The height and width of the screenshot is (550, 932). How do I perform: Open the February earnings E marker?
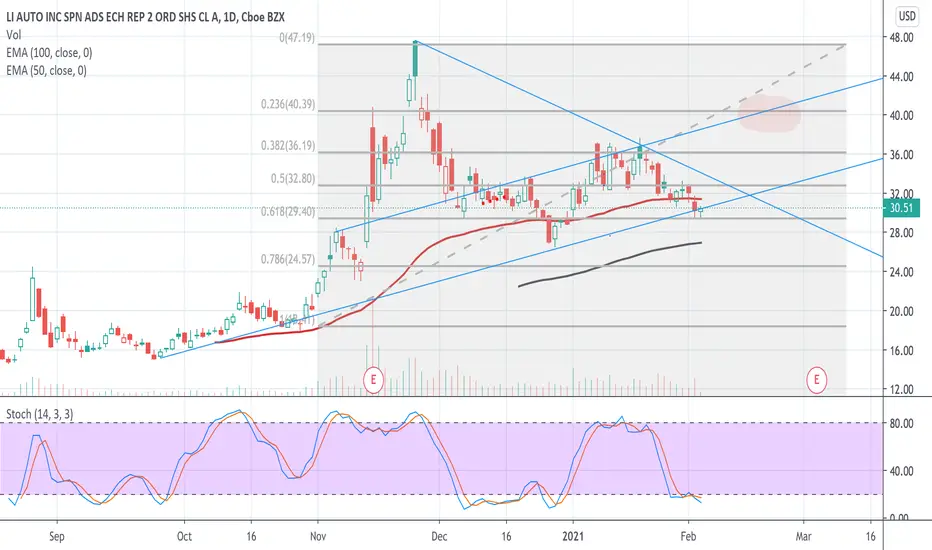point(816,379)
